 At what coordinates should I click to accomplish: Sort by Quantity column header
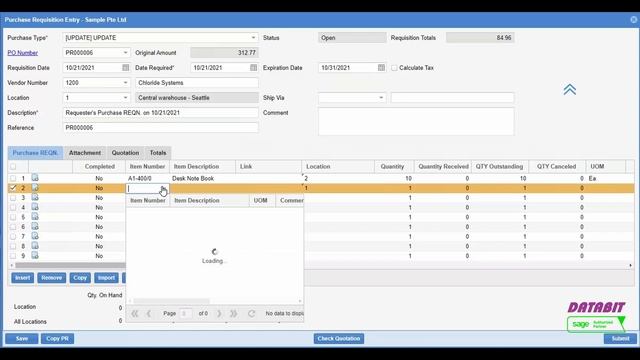(x=393, y=167)
